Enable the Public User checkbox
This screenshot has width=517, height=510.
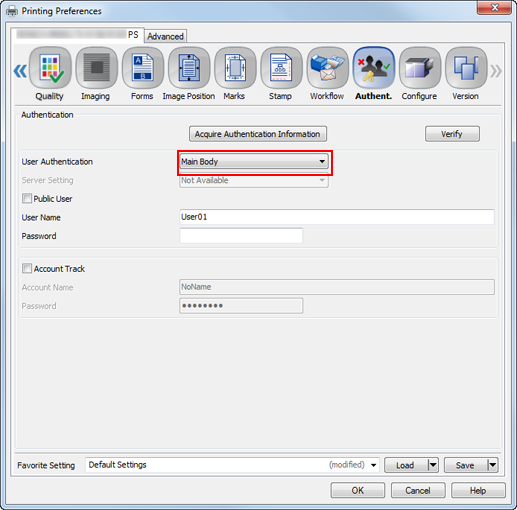pyautogui.click(x=27, y=198)
